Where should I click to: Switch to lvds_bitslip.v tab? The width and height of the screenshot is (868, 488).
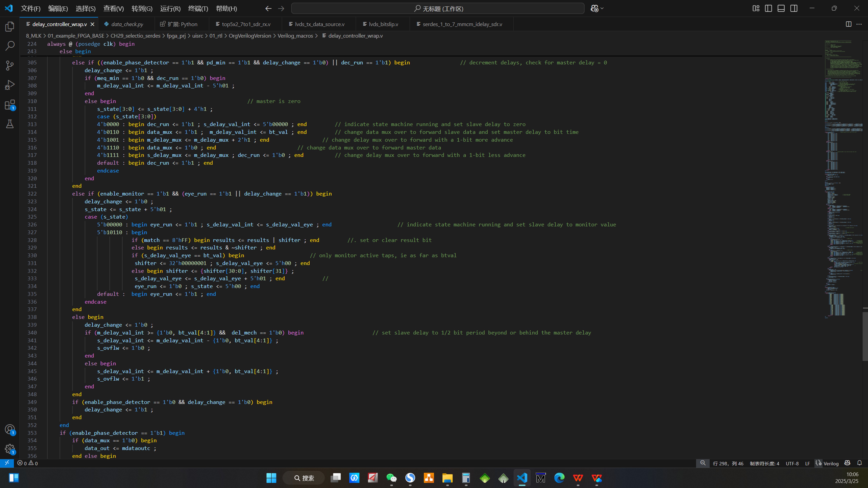coord(383,24)
